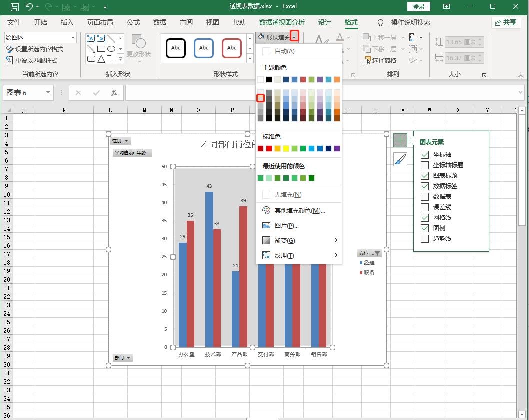
Task: Click the Save icon in title bar
Action: tap(14, 7)
